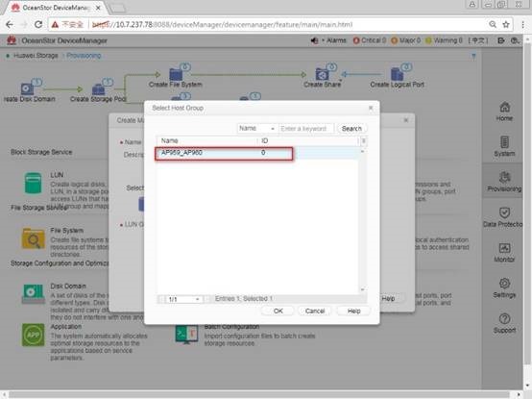Open the System icon in sidebar
The width and height of the screenshot is (532, 399).
[x=504, y=142]
